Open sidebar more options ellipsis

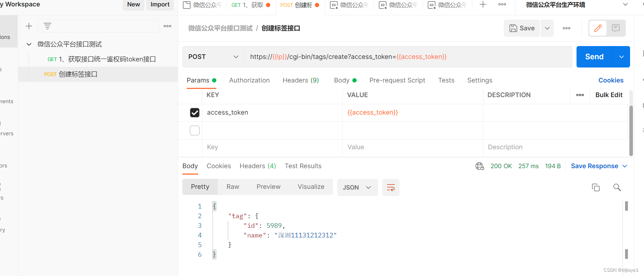pos(167,26)
